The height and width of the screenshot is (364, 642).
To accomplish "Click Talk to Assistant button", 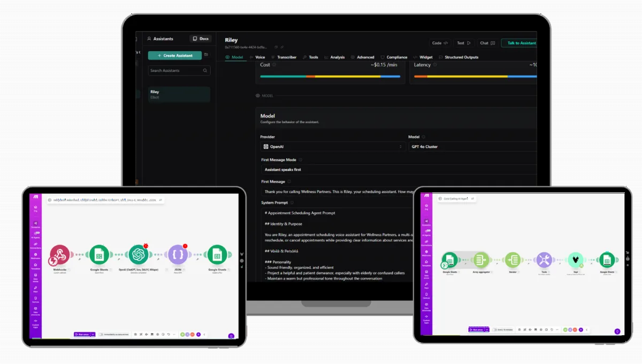I will (x=520, y=43).
